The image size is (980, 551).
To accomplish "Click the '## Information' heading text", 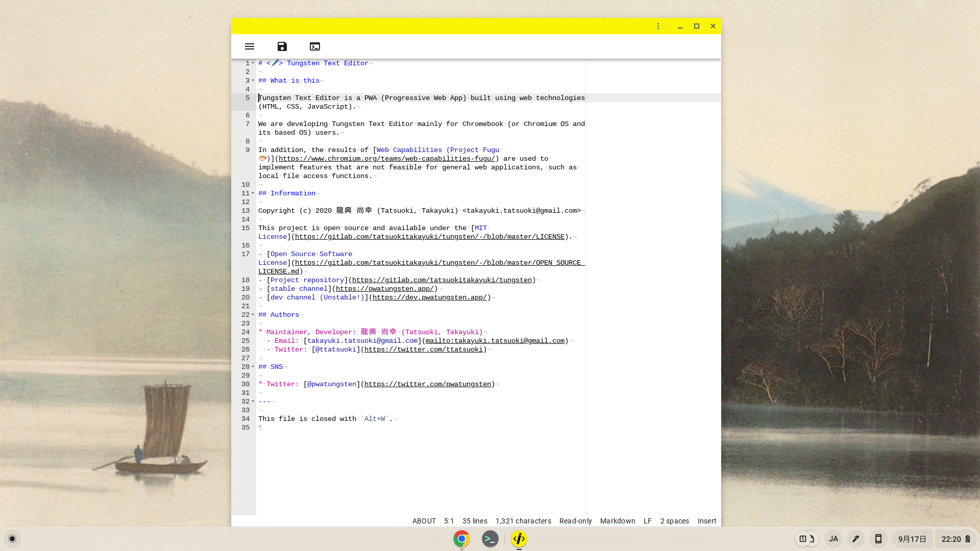I will tap(287, 193).
